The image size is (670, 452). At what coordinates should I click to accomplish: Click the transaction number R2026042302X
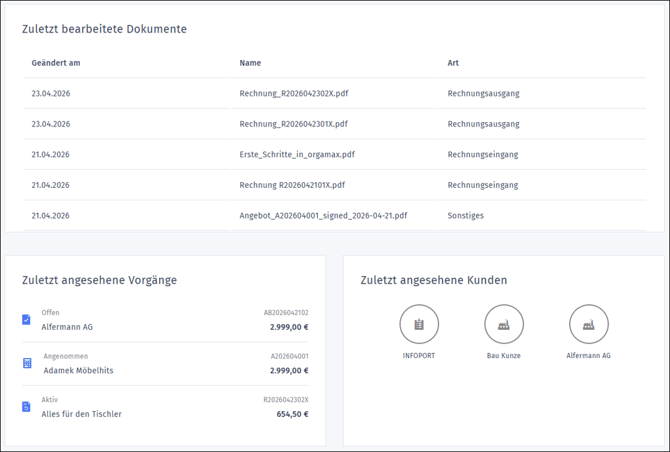click(286, 400)
